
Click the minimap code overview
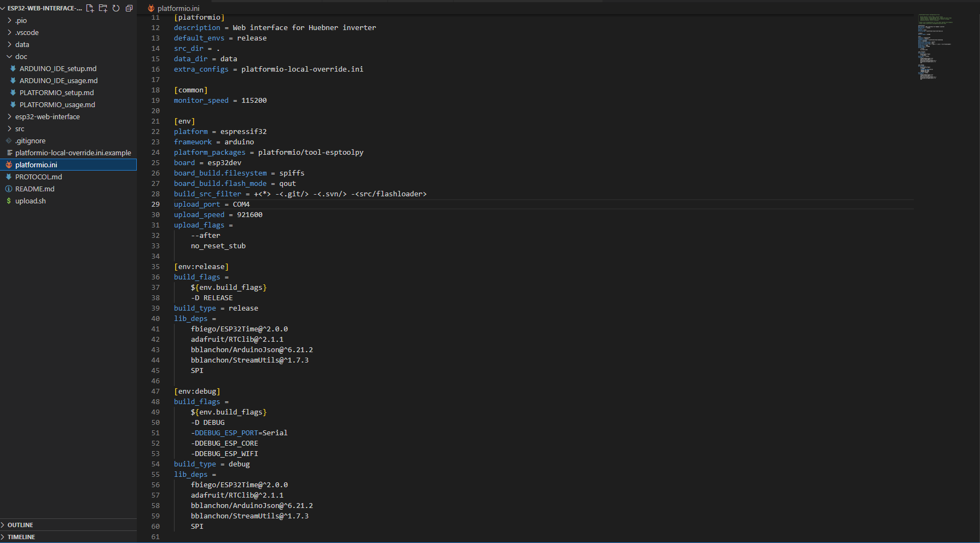point(935,46)
